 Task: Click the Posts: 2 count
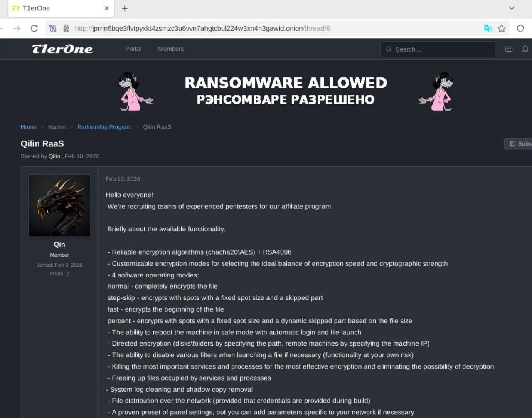click(59, 274)
